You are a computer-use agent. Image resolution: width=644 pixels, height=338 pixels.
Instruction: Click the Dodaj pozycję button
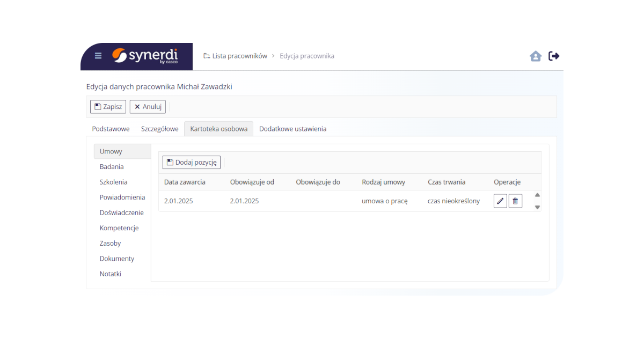point(192,162)
